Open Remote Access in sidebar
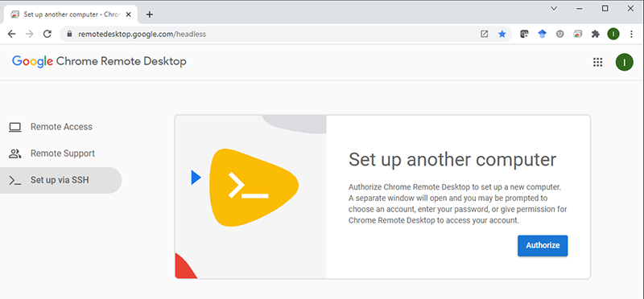Viewport: 644px width, 299px height. tap(61, 127)
